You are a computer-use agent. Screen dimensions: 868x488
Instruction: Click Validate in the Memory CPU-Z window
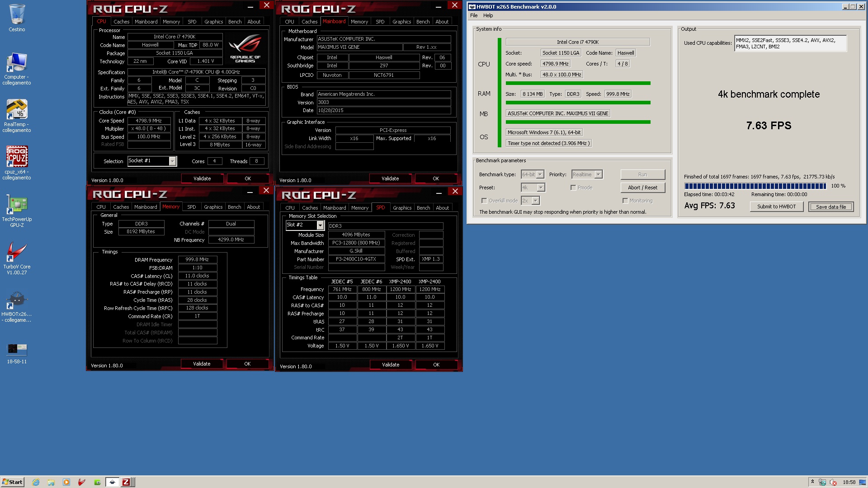(202, 364)
